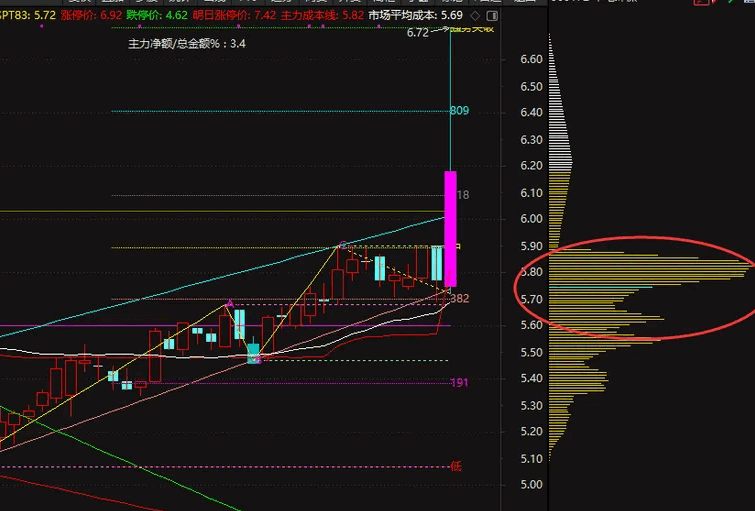Click the 涨停价: 6.92 indicator label
The height and width of the screenshot is (511, 755).
[x=91, y=15]
